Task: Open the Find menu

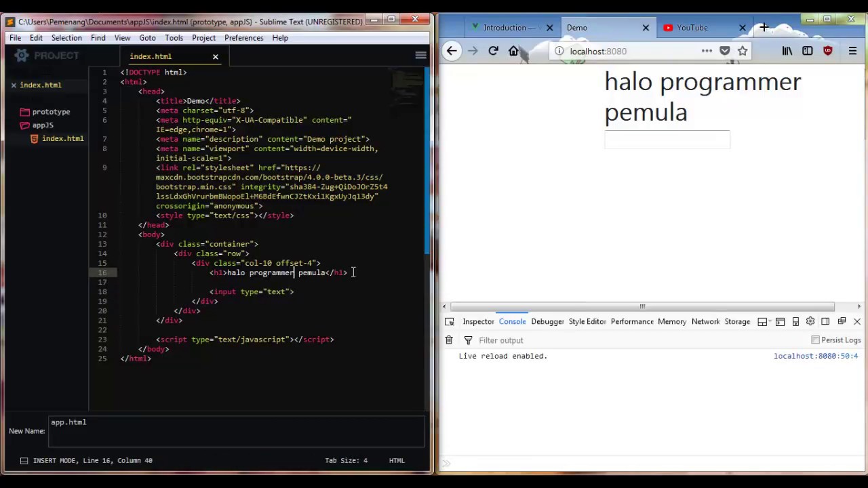Action: [x=98, y=38]
